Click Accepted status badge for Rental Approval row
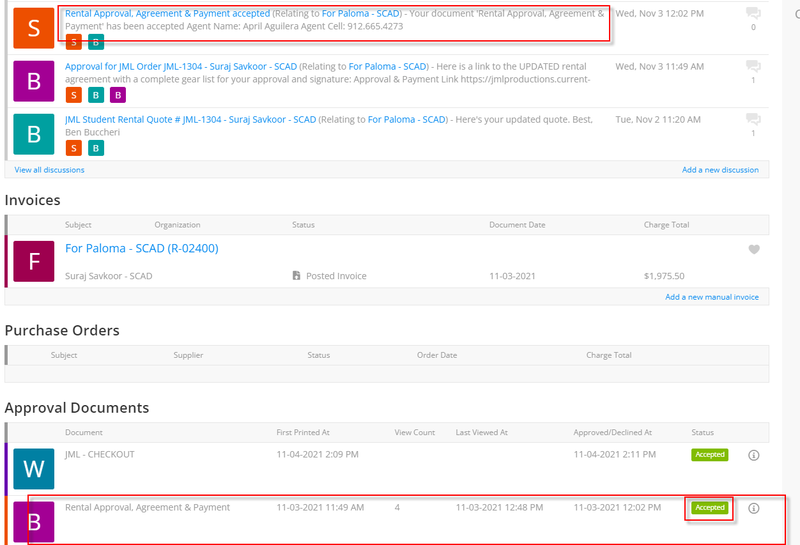This screenshot has height=545, width=800. [709, 508]
